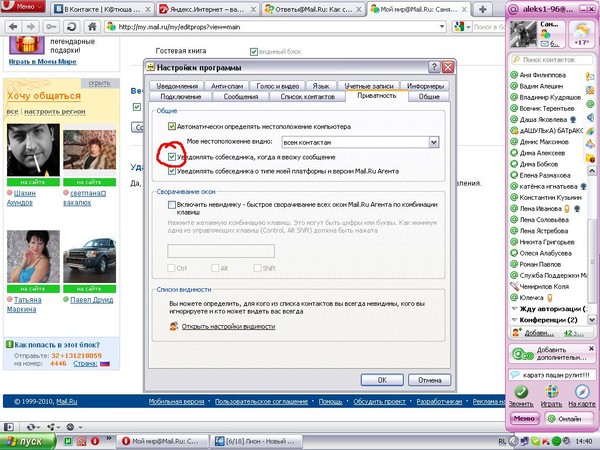This screenshot has height=450, width=600.
Task: Click the password wand key icon
Action: (51, 26)
